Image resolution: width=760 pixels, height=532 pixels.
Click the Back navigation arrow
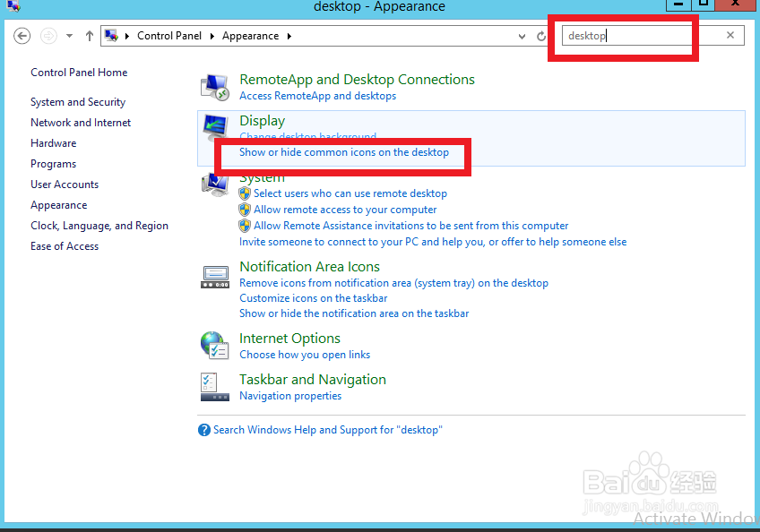pos(22,36)
